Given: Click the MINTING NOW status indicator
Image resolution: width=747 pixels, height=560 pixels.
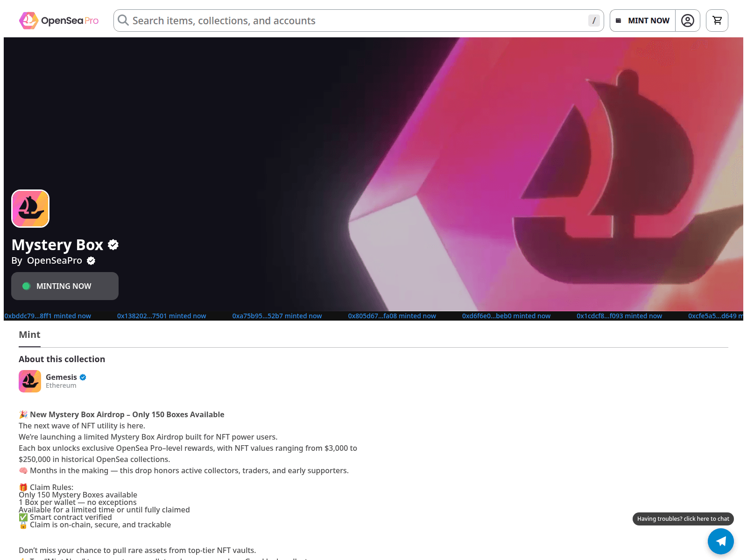Looking at the screenshot, I should (64, 286).
